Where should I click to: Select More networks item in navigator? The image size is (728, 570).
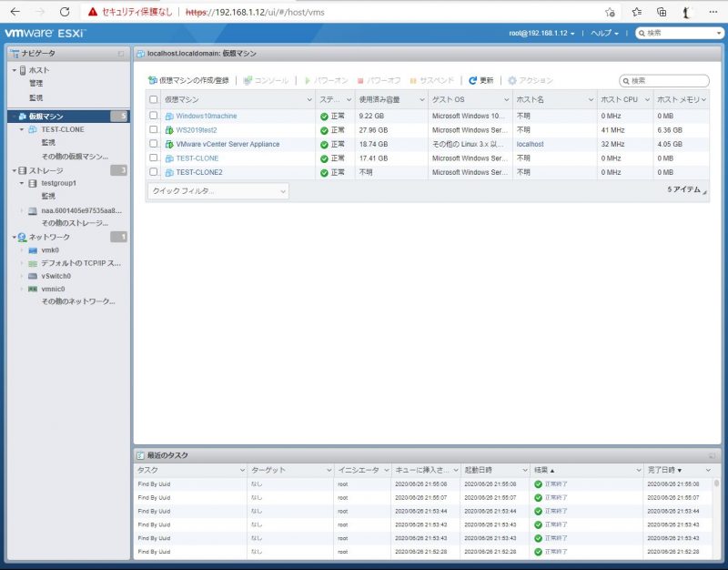(78, 302)
